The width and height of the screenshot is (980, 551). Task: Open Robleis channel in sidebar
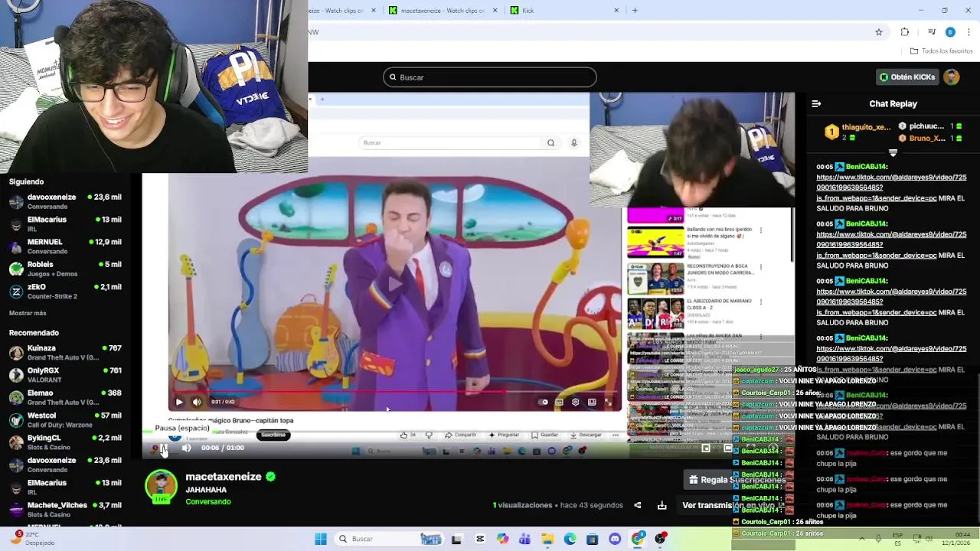(65, 269)
